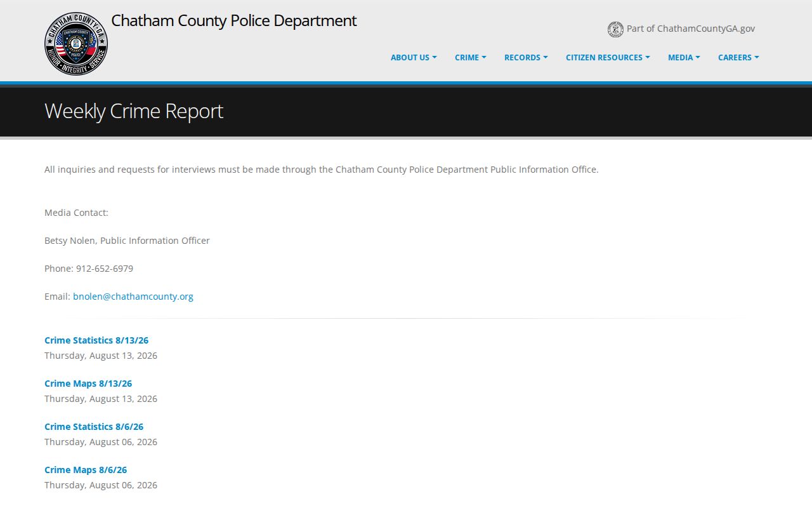Open the Careers dropdown menu
This screenshot has height=508, width=812.
click(738, 57)
